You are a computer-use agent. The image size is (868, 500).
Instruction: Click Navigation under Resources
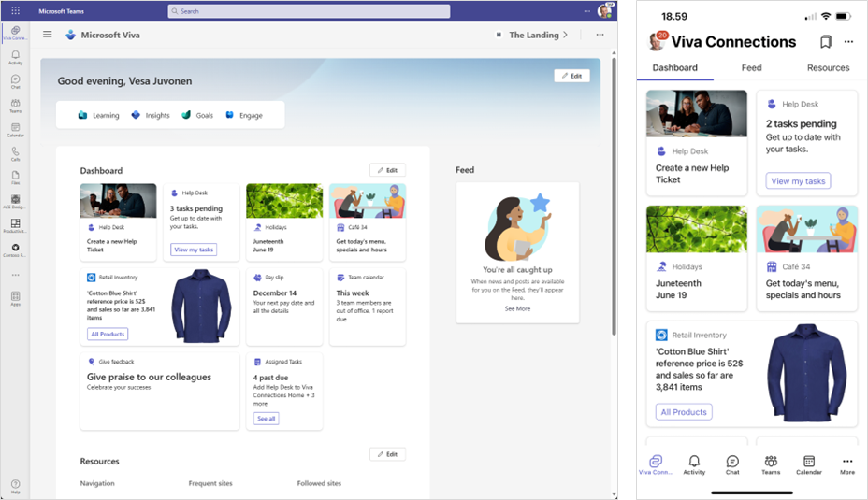click(x=97, y=483)
